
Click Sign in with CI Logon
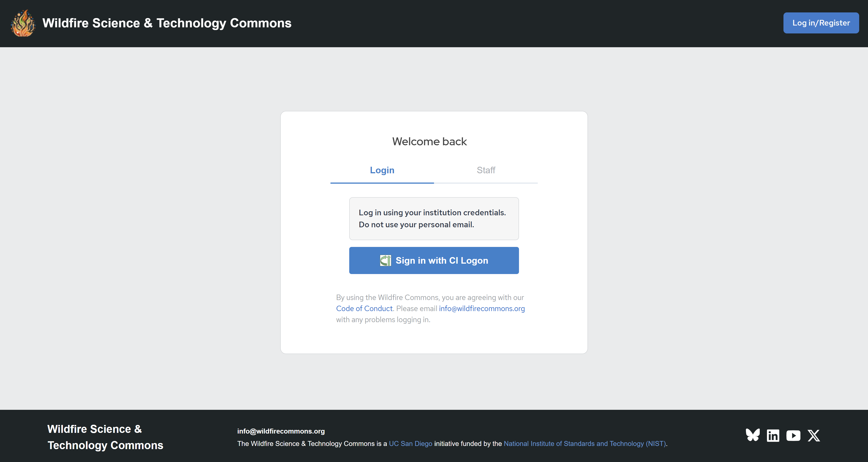pyautogui.click(x=441, y=261)
